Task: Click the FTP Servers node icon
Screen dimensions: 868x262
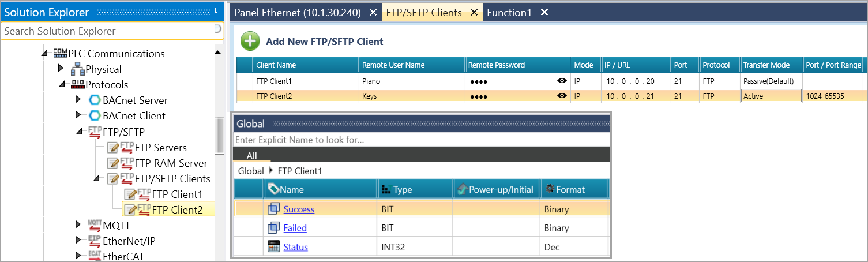Action: [x=121, y=148]
